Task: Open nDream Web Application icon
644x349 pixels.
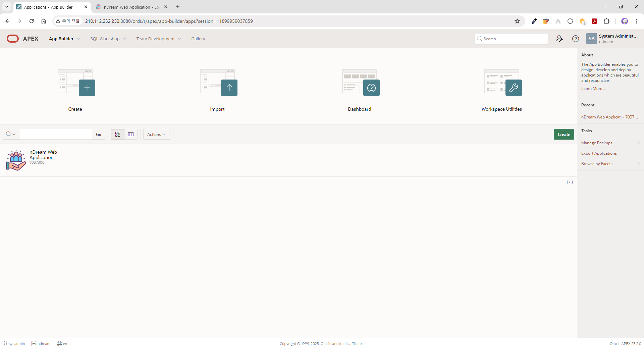Action: click(16, 160)
